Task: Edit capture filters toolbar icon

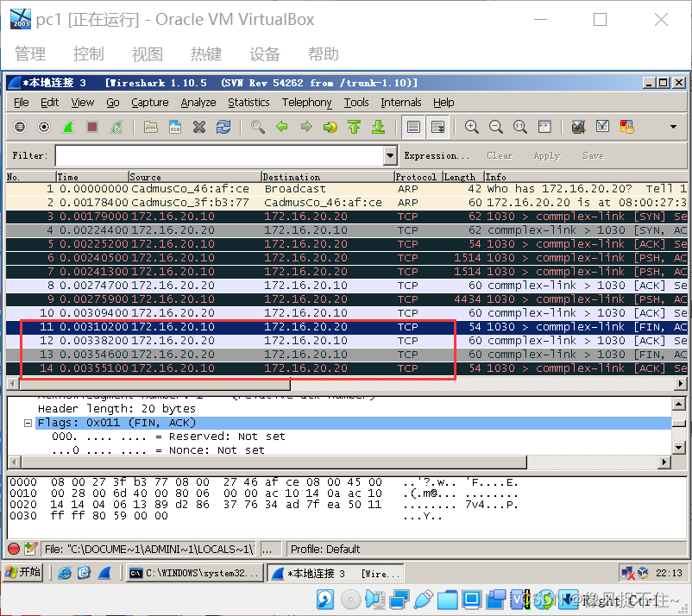Action: coord(578,127)
